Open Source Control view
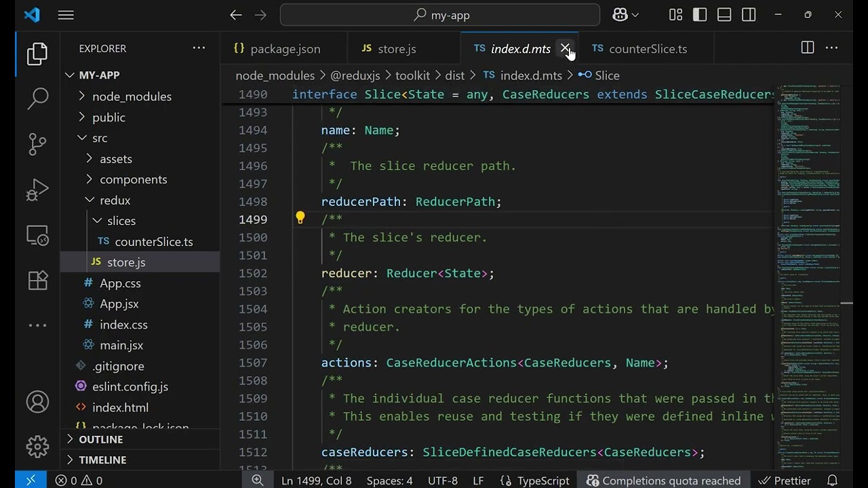868x488 pixels. click(x=37, y=144)
